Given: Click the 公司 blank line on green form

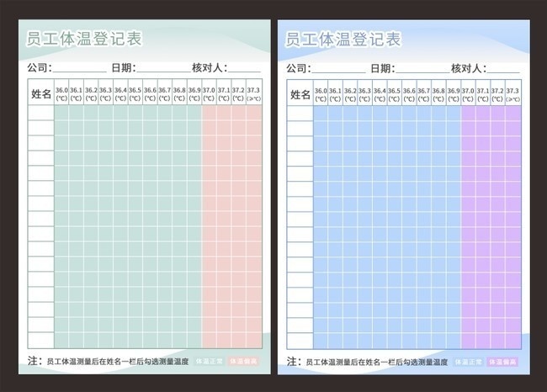Looking at the screenshot, I should pos(80,72).
